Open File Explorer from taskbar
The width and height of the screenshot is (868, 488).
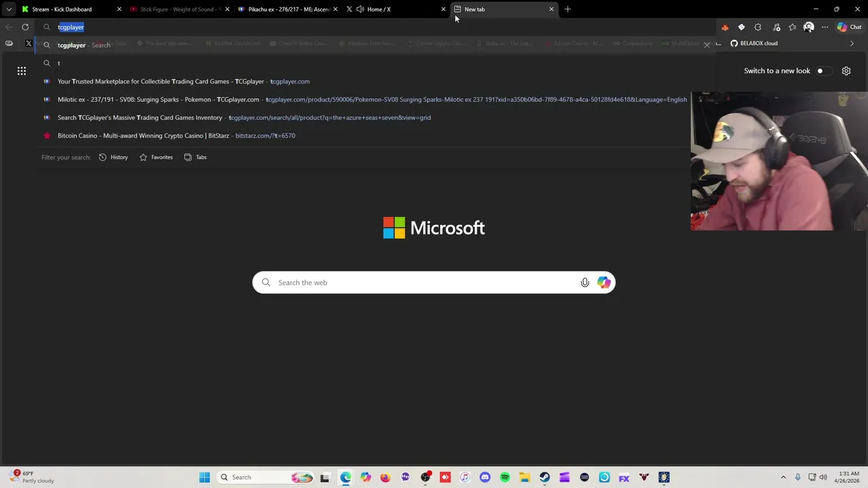tap(524, 477)
